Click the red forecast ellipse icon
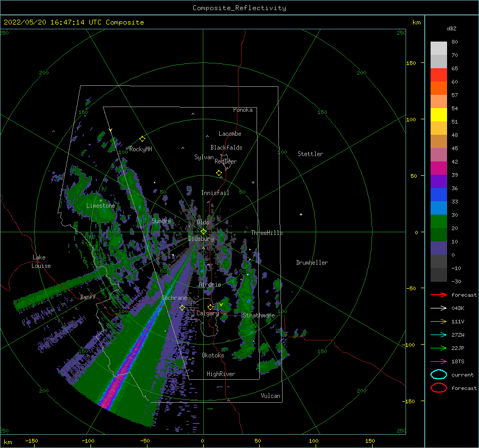 [439, 388]
